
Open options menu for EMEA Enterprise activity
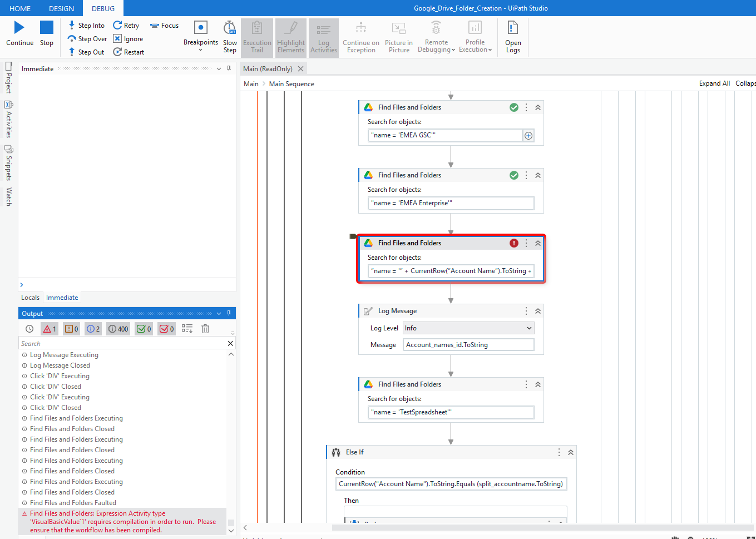526,175
